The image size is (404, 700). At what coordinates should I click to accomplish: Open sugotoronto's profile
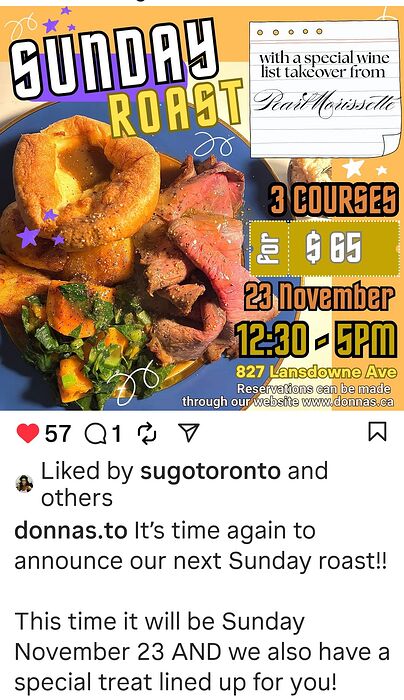[x=210, y=471]
